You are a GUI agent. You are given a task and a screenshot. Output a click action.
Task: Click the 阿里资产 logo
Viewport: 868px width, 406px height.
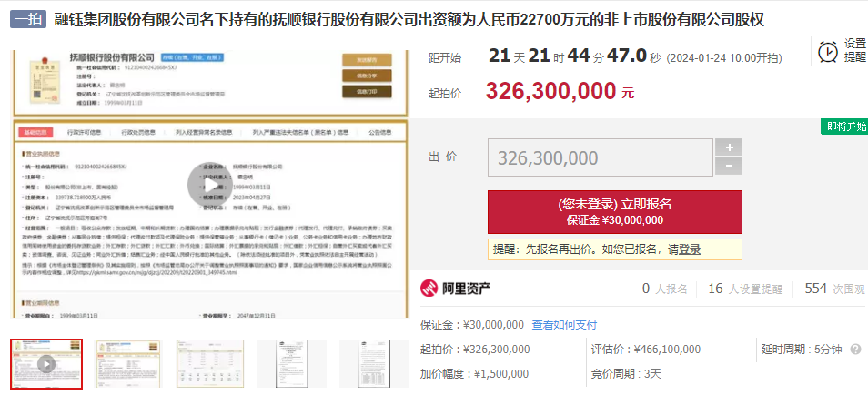click(456, 288)
